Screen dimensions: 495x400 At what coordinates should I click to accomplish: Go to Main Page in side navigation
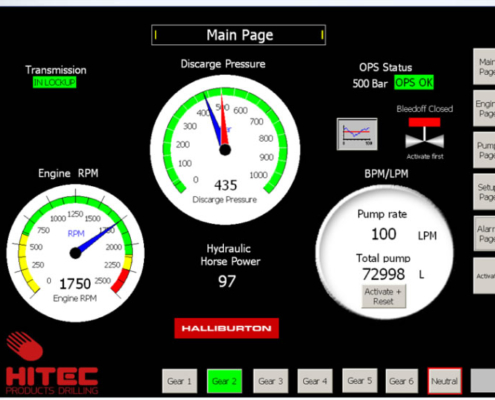pyautogui.click(x=484, y=67)
